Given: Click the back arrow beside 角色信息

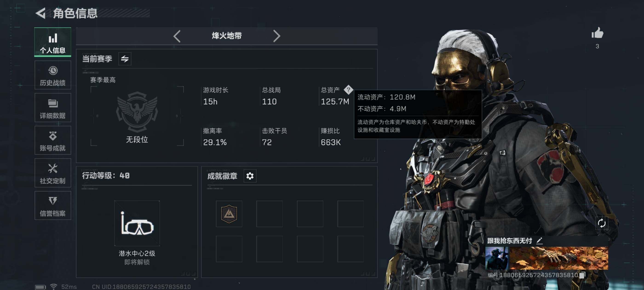Looking at the screenshot, I should tap(40, 13).
